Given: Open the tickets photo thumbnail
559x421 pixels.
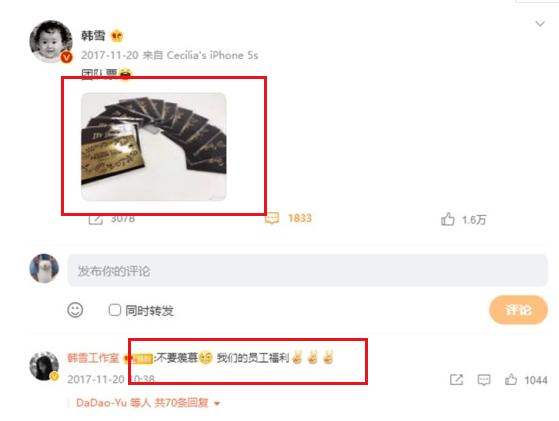Looking at the screenshot, I should pos(154,147).
